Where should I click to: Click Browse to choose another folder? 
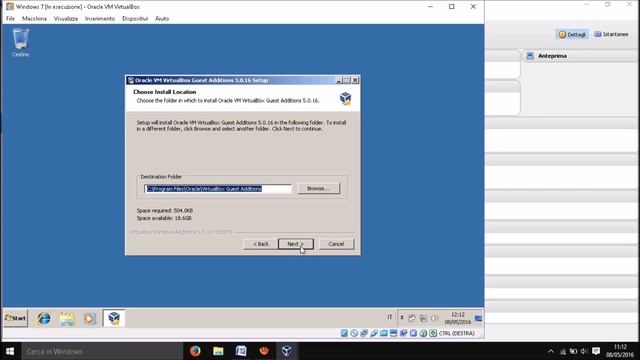coord(318,188)
